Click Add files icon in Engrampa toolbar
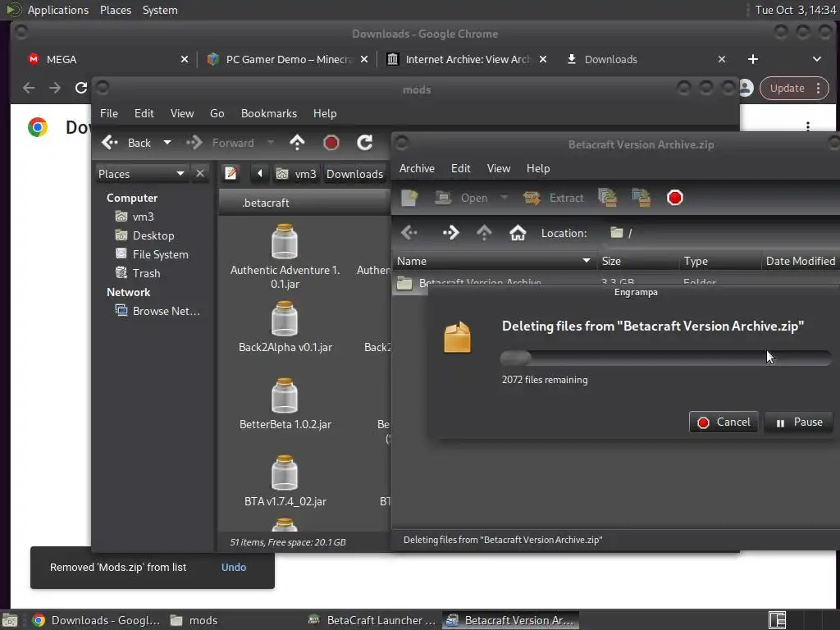Viewport: 840px width, 630px height. [x=608, y=198]
